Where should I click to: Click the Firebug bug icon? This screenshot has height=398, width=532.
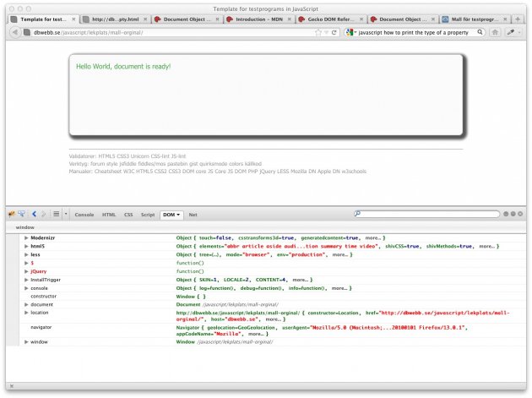point(12,214)
